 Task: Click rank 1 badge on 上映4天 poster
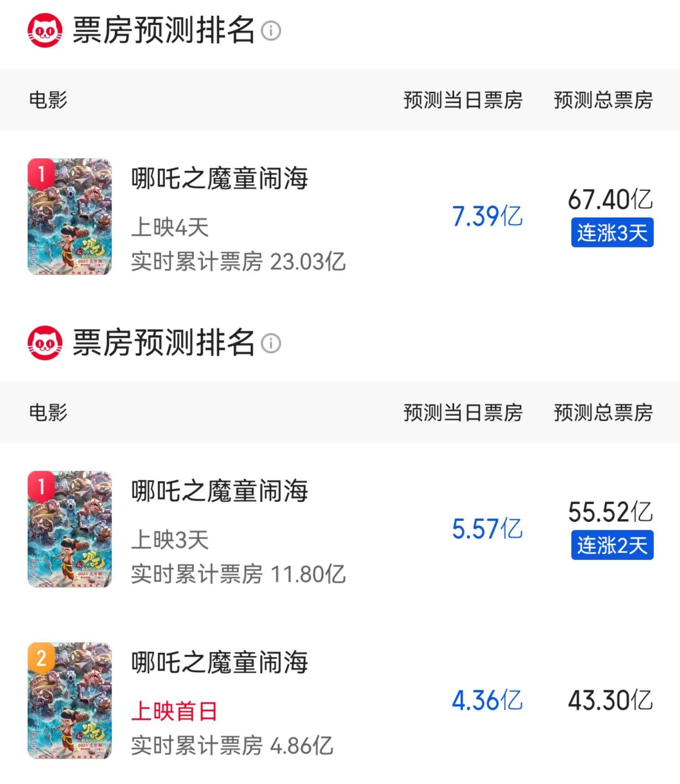[41, 173]
